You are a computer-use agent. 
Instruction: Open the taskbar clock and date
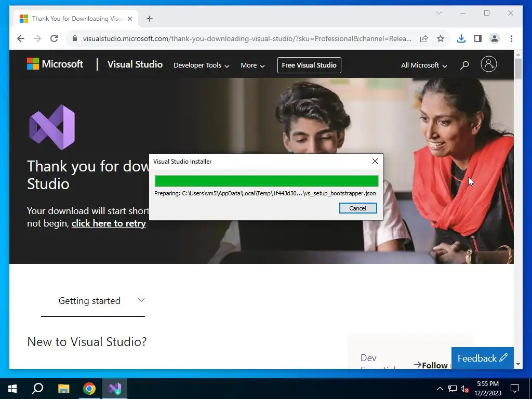tap(488, 389)
